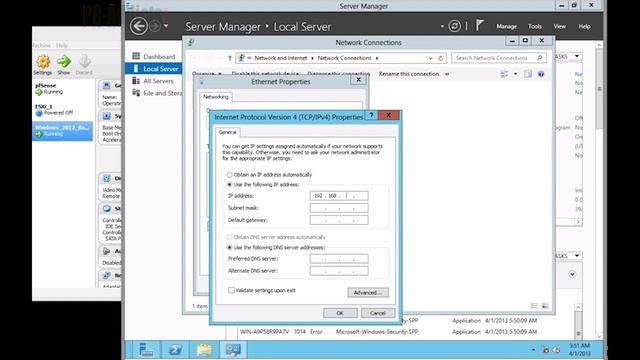Expand the address bar history dropdown
640x360 pixels.
pos(430,58)
